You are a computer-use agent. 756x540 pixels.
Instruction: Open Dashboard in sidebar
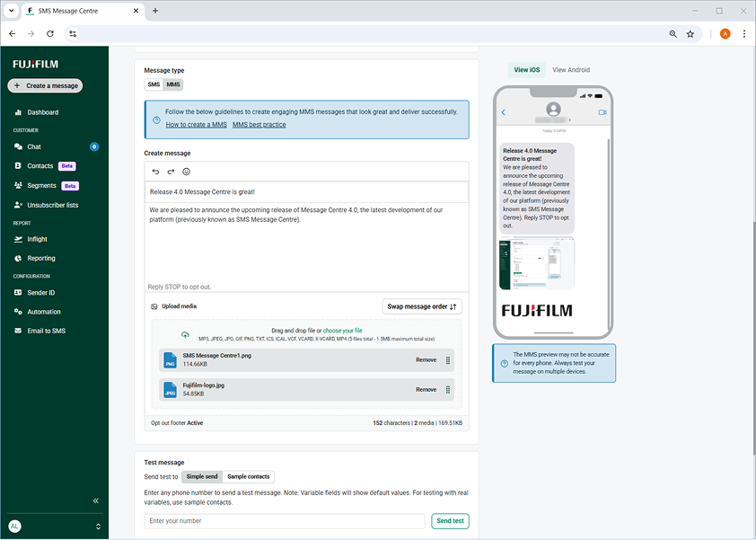[43, 112]
